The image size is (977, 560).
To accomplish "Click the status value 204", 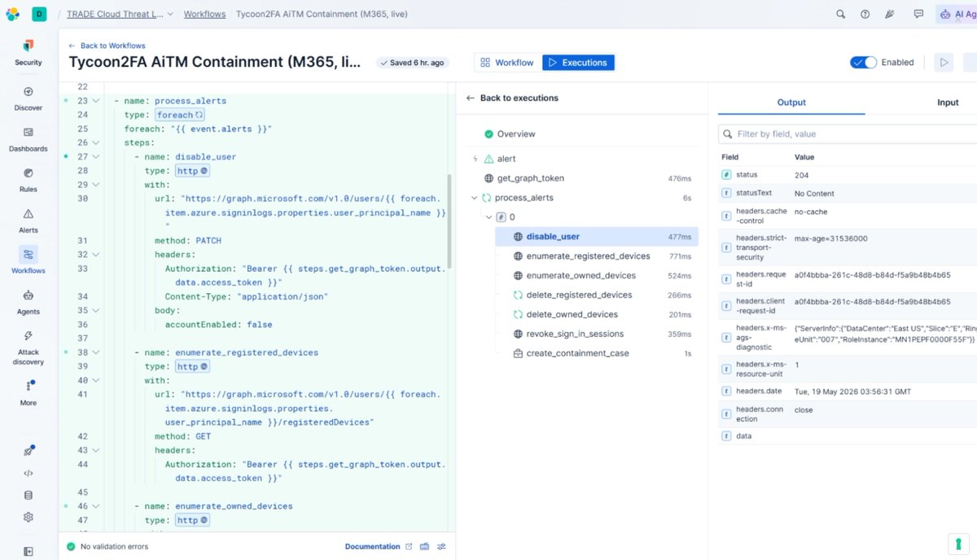I will (x=801, y=175).
